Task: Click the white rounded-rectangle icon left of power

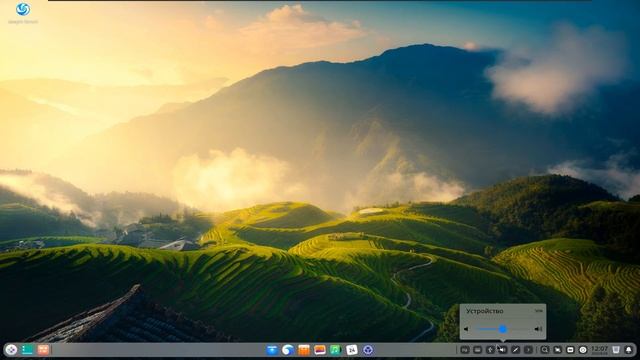Action: (570, 350)
